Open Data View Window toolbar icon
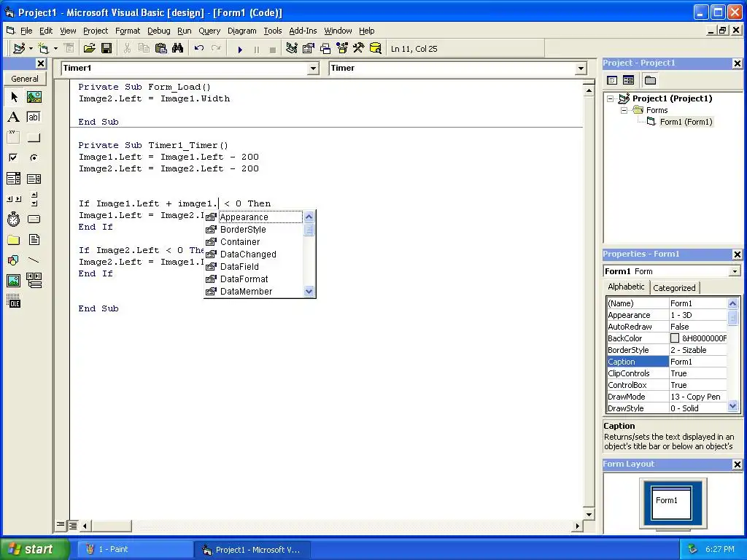Viewport: 747px width, 560px height. coord(376,49)
